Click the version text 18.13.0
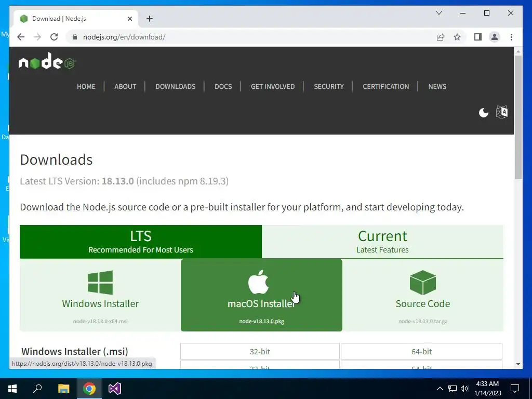Screen dimensions: 532x399 point(118,181)
